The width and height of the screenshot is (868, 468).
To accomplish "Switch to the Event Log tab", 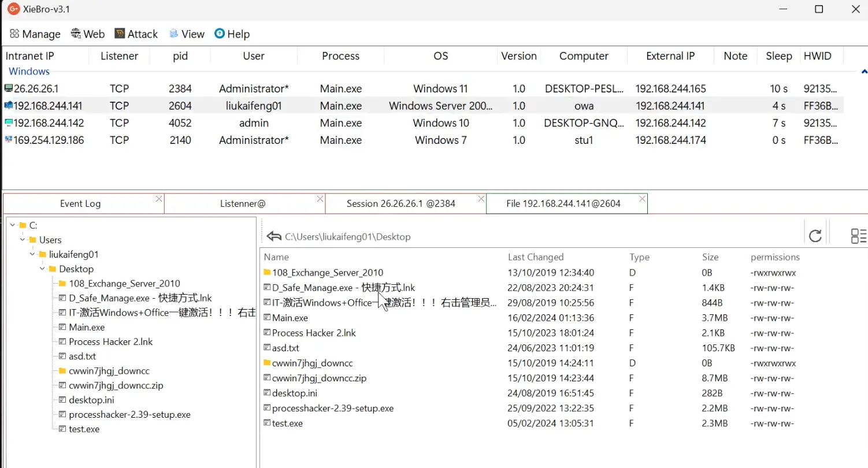I will pyautogui.click(x=80, y=203).
